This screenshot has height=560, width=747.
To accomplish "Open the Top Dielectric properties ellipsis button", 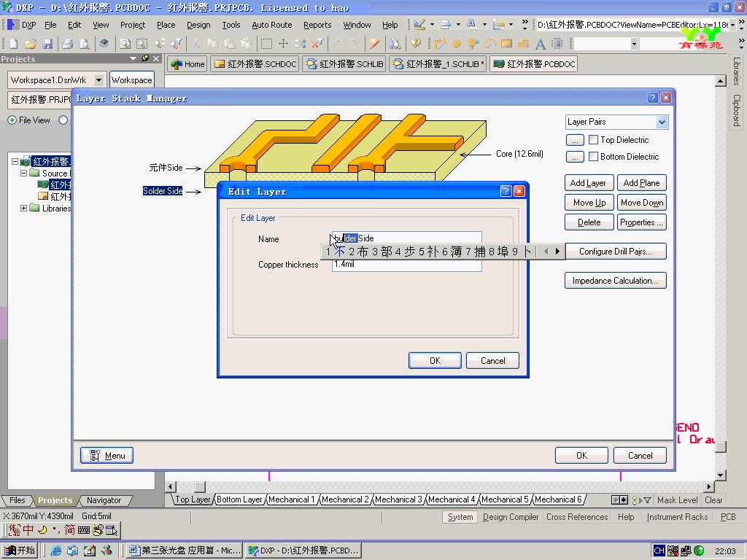I will coord(575,140).
